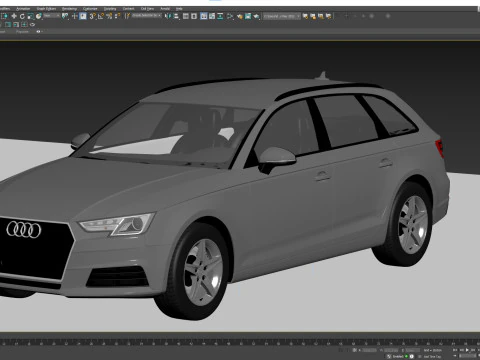Click the last project folder icon

pyautogui.click(x=329, y=16)
